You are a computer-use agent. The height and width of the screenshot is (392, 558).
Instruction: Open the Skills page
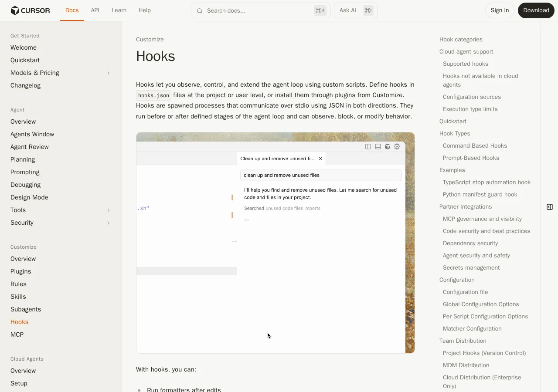18,297
